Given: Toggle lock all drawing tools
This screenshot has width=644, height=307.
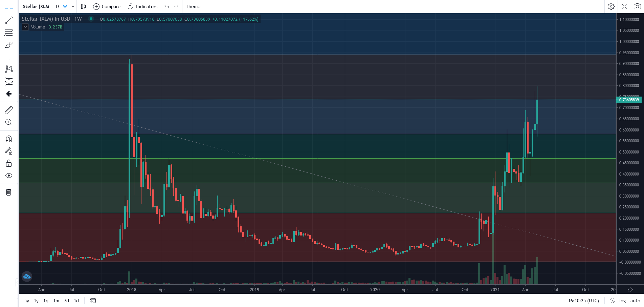Looking at the screenshot, I should [9, 163].
